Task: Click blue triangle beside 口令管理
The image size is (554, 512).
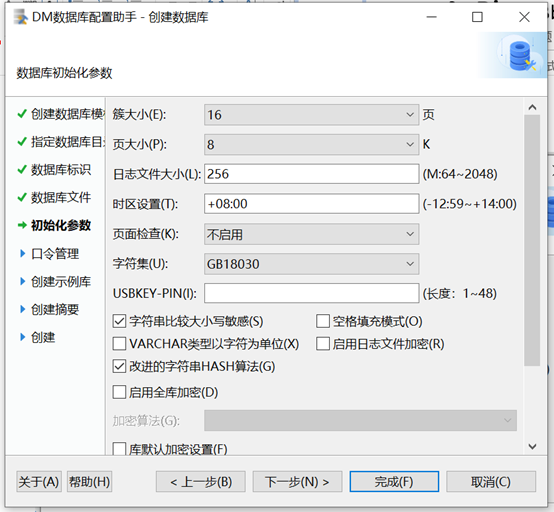Action: (23, 253)
